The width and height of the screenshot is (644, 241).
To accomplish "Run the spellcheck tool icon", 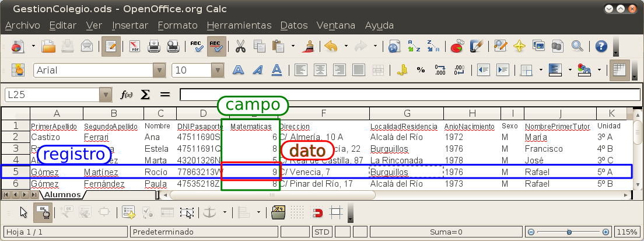I will pos(196,47).
